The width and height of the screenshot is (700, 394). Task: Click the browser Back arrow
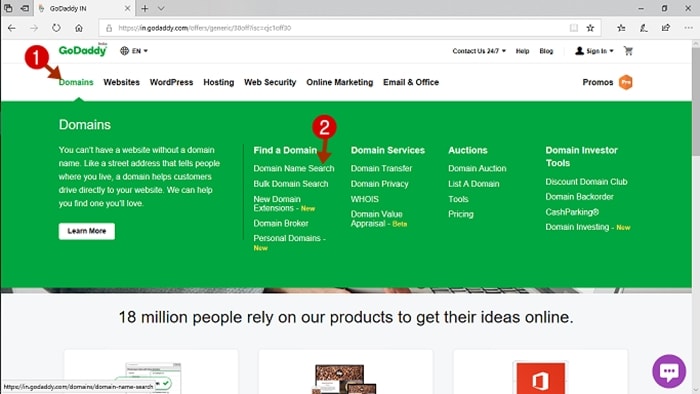click(12, 28)
